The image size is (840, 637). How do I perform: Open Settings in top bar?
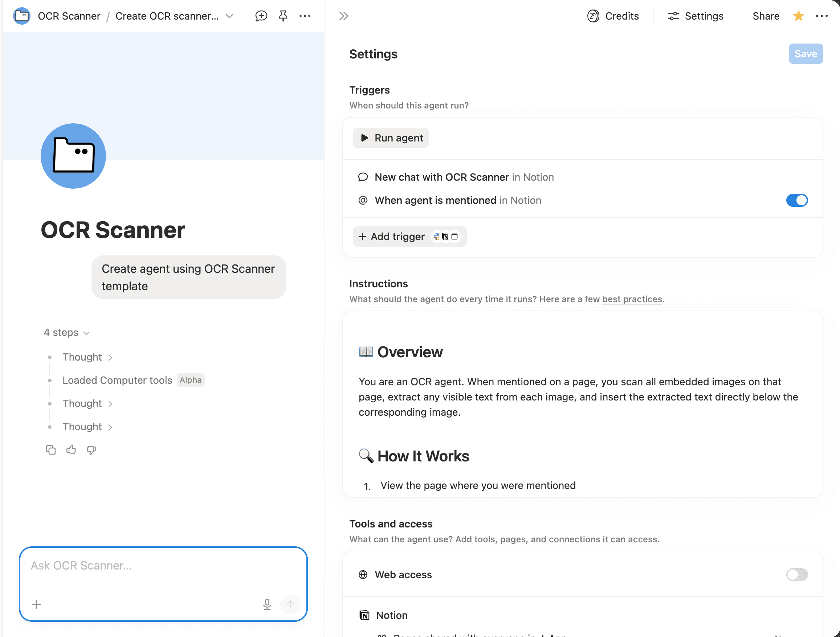pyautogui.click(x=695, y=16)
